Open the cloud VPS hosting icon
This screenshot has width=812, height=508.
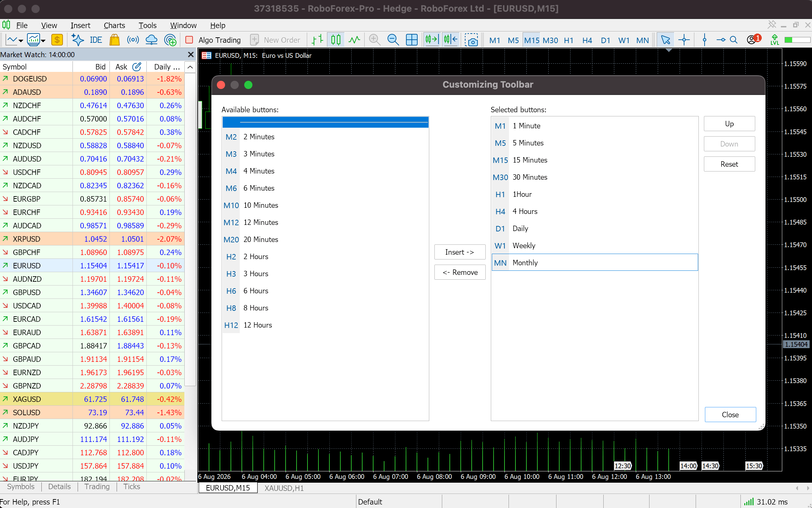151,40
